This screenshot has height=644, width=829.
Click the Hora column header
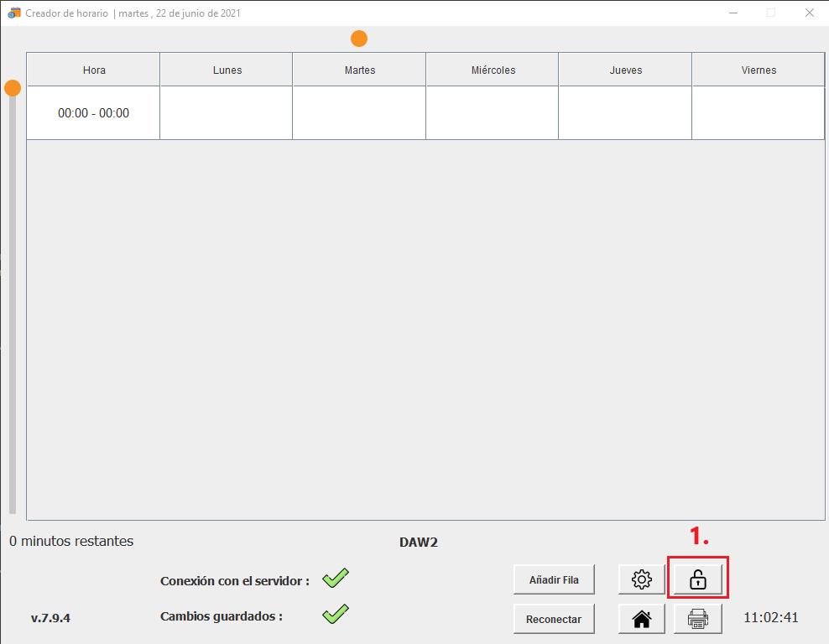[94, 70]
